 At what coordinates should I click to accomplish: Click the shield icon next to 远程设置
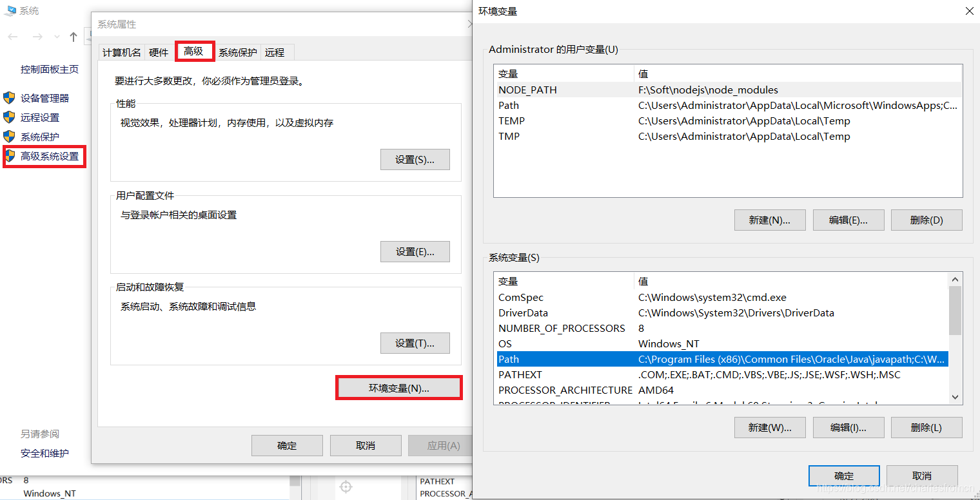[9, 117]
